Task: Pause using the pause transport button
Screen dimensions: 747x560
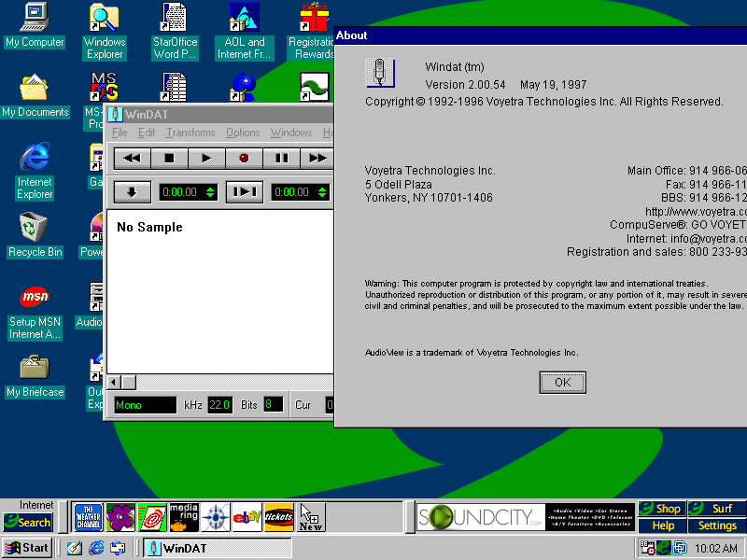Action: point(281,159)
